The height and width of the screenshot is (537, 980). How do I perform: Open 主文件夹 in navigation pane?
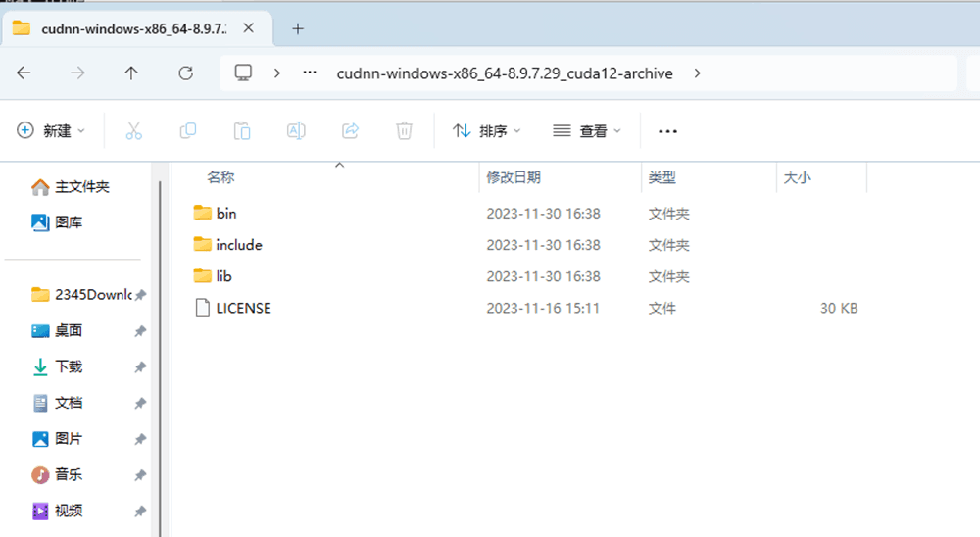pyautogui.click(x=81, y=186)
